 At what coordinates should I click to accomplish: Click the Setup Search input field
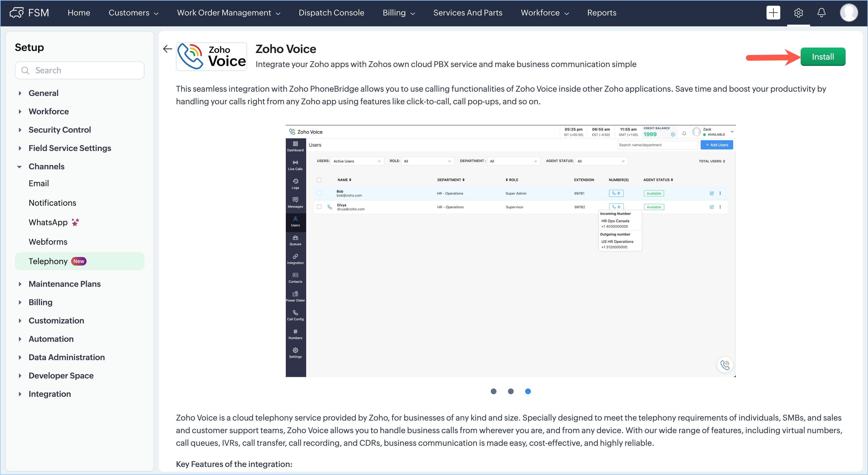pyautogui.click(x=84, y=70)
